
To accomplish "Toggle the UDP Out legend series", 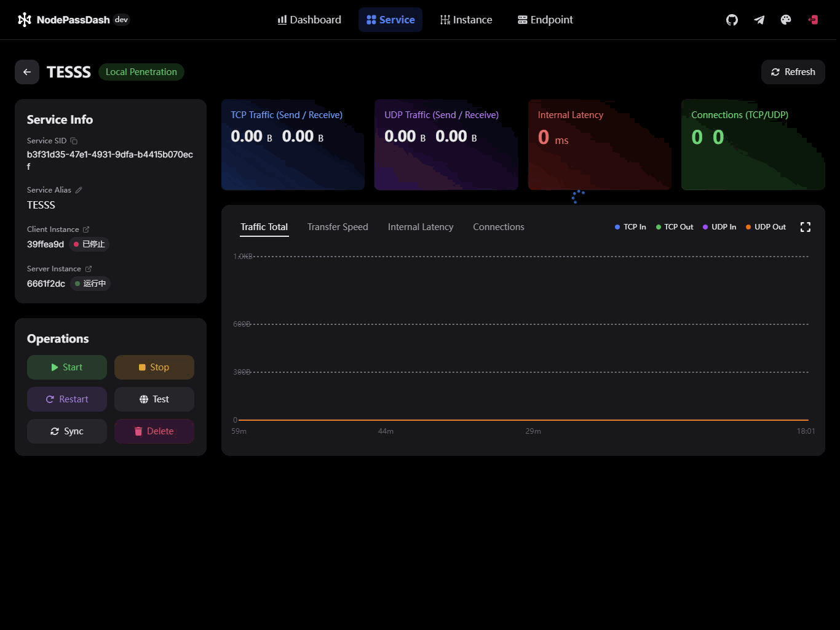I will 766,227.
